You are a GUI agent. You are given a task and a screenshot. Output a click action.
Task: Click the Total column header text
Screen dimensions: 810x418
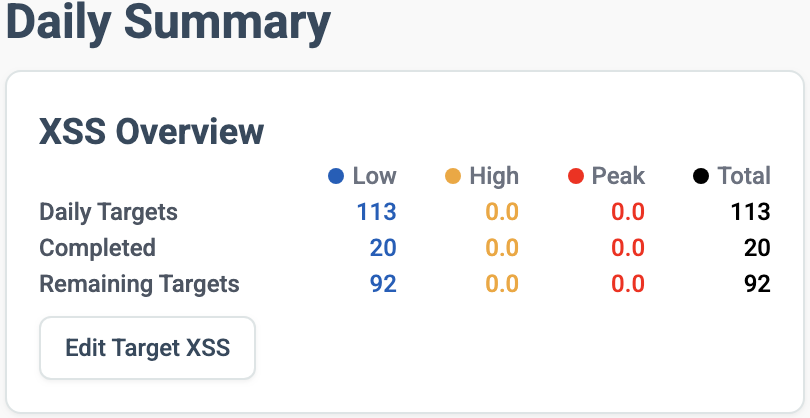click(x=744, y=177)
